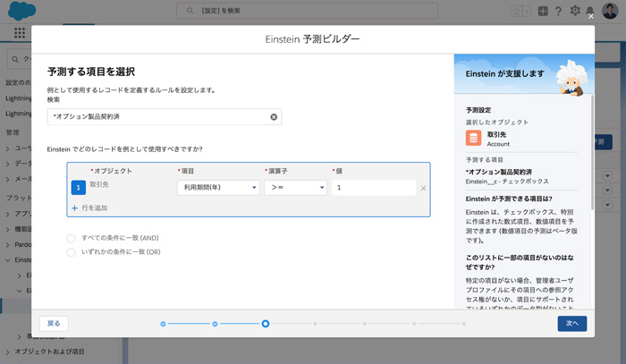This screenshot has height=364, width=626.
Task: Click the first completed progress step marker
Action: pyautogui.click(x=163, y=324)
